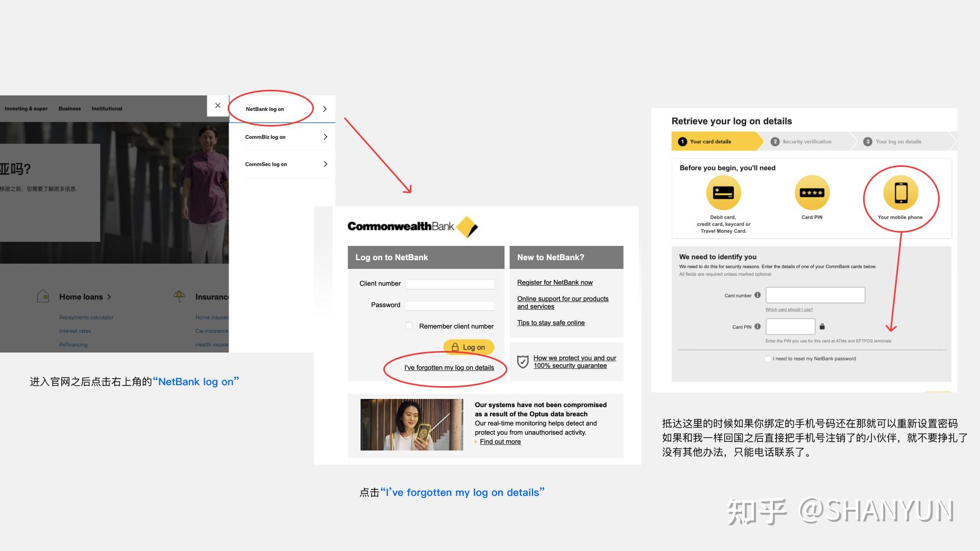Select Business menu tab
The image size is (980, 551).
click(69, 108)
